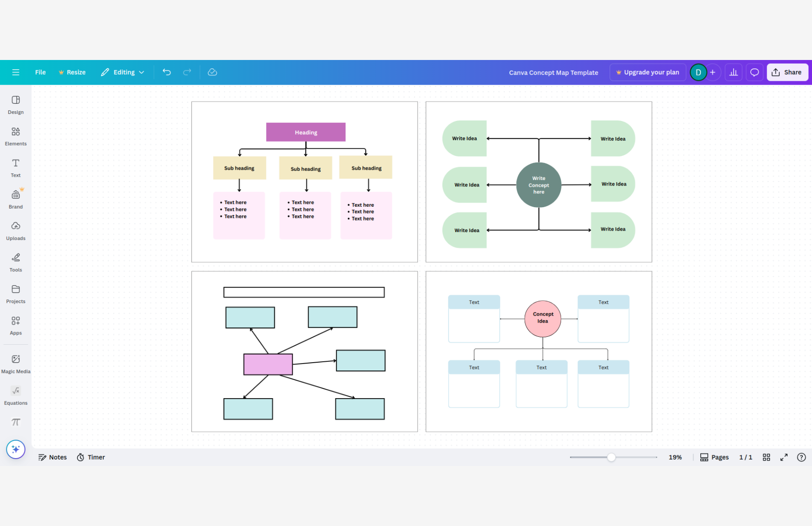Open the hamburger main menu

coord(16,72)
